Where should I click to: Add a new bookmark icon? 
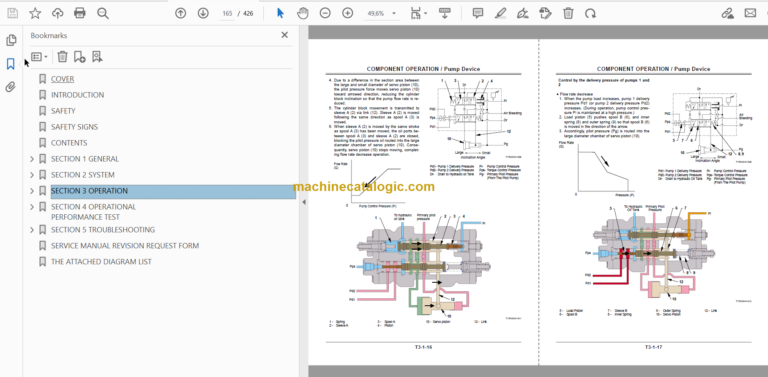pos(79,57)
